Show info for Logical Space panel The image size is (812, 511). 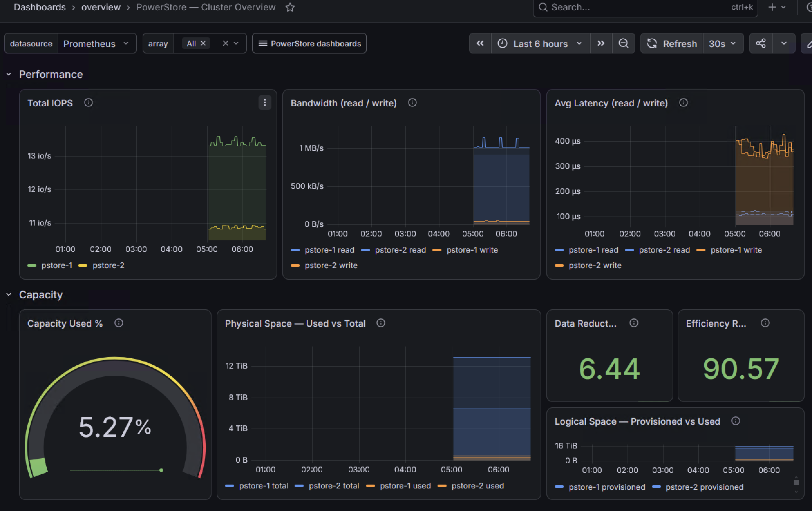coord(735,421)
